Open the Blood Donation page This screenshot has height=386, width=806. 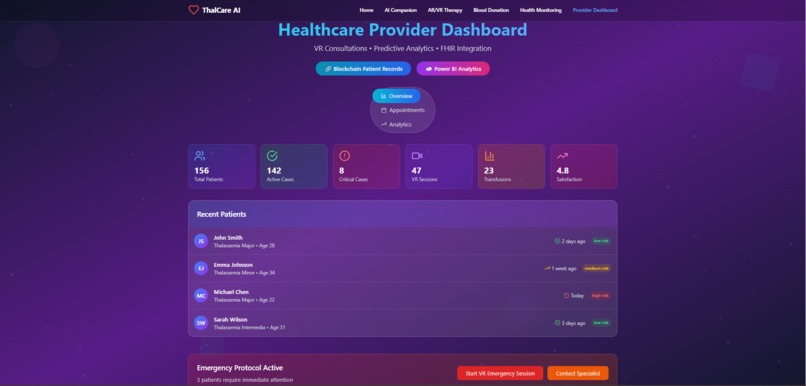pos(491,10)
